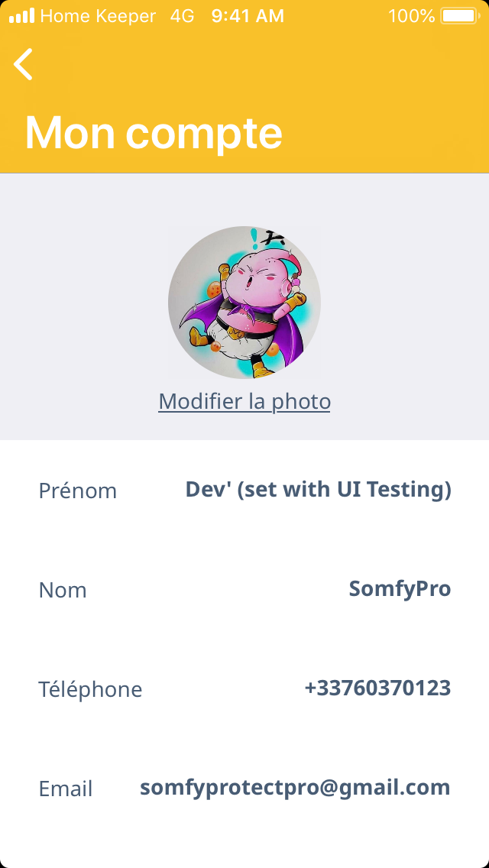Image resolution: width=489 pixels, height=868 pixels.
Task: Tap the 9:41 AM clock
Action: 248,16
